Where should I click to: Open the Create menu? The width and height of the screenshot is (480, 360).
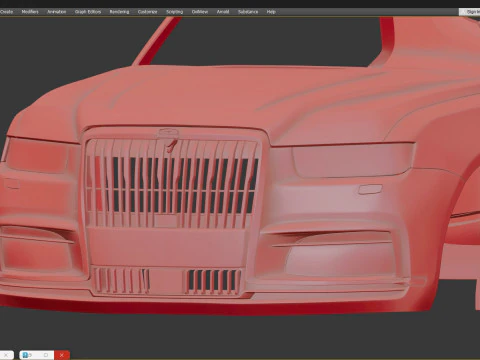6,12
